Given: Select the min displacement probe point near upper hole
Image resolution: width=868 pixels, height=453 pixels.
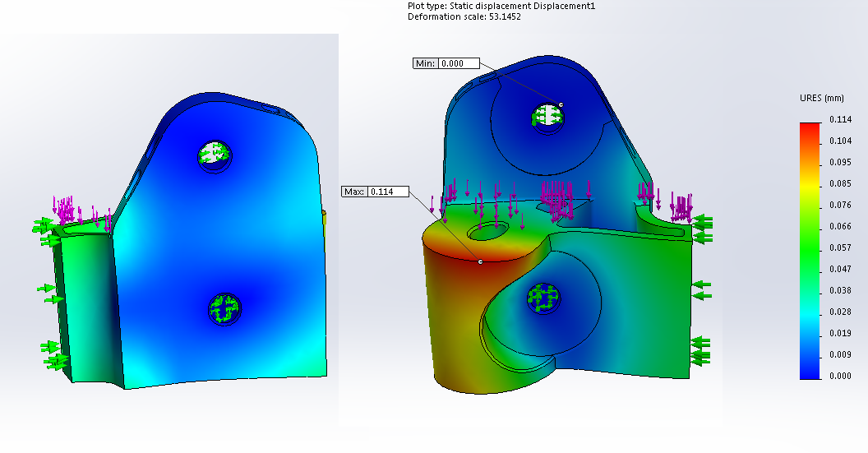Looking at the screenshot, I should (x=561, y=104).
